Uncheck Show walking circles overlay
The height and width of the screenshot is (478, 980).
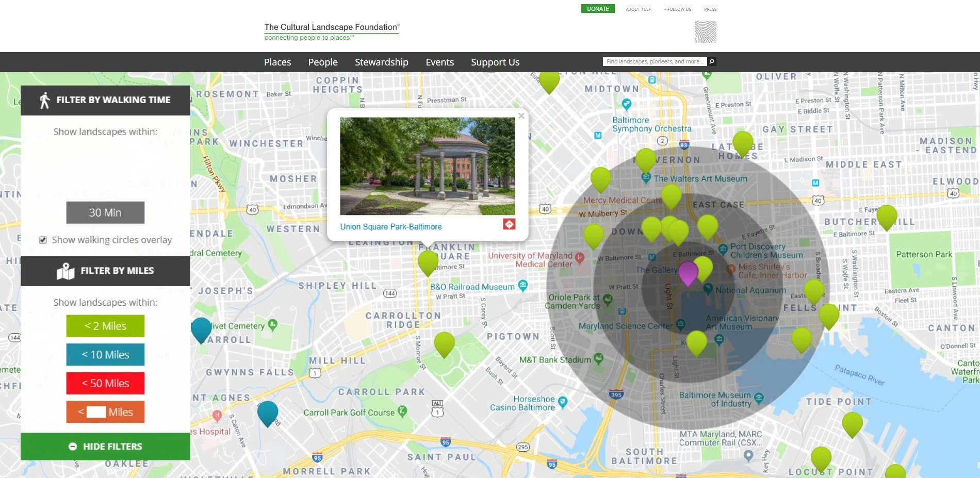pyautogui.click(x=43, y=240)
